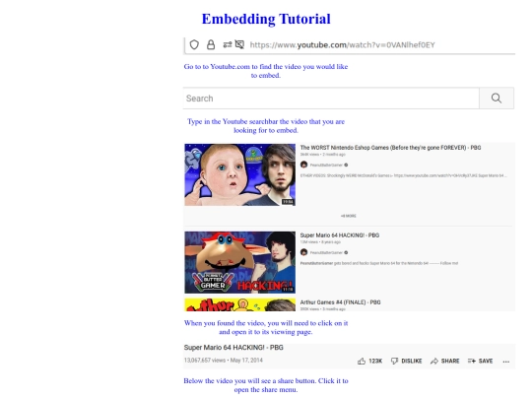This screenshot has height=399, width=532.
Task: Click the padlock site security icon
Action: click(211, 44)
